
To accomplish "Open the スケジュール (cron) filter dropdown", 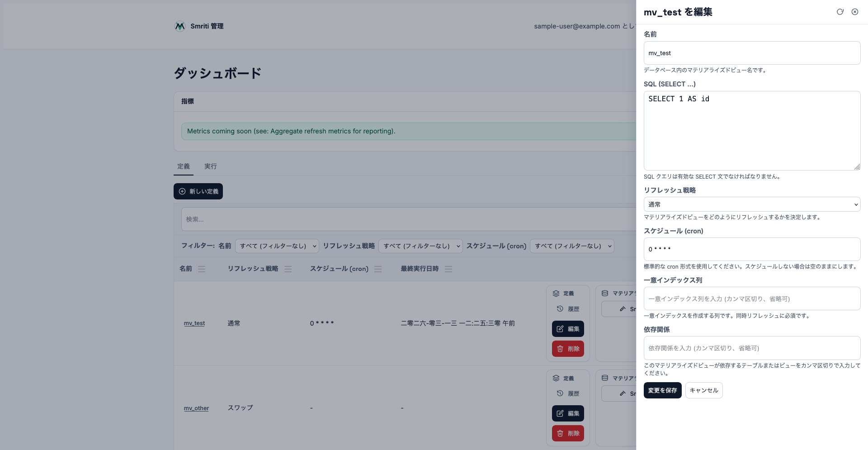I will pos(572,246).
